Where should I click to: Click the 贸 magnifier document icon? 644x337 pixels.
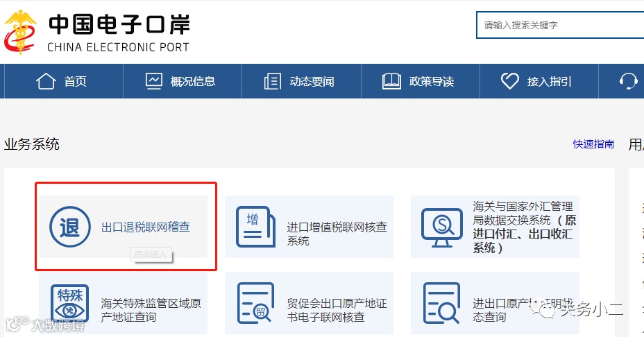coord(255,303)
